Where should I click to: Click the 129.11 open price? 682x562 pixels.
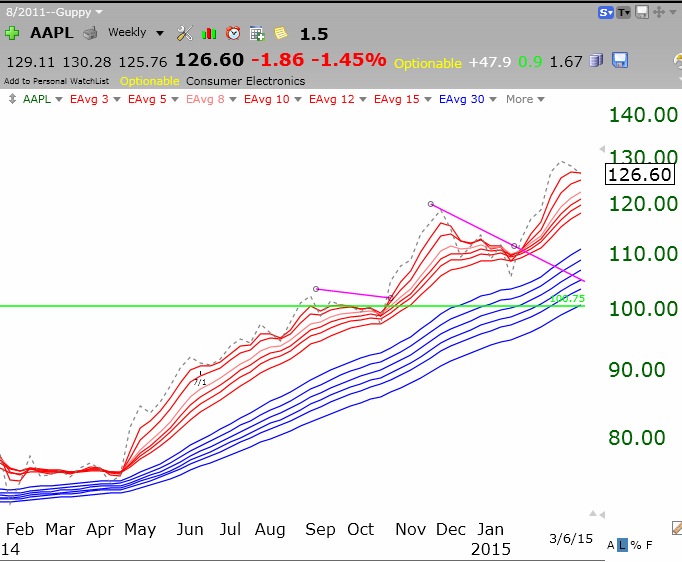point(30,62)
